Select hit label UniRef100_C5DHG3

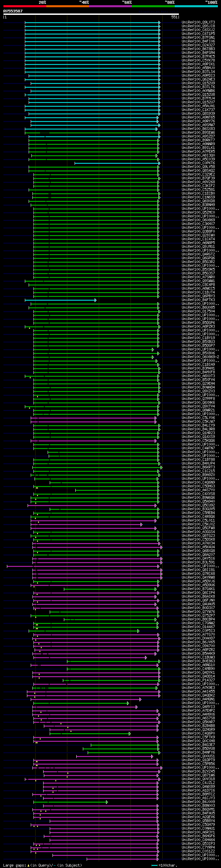[198, 486]
